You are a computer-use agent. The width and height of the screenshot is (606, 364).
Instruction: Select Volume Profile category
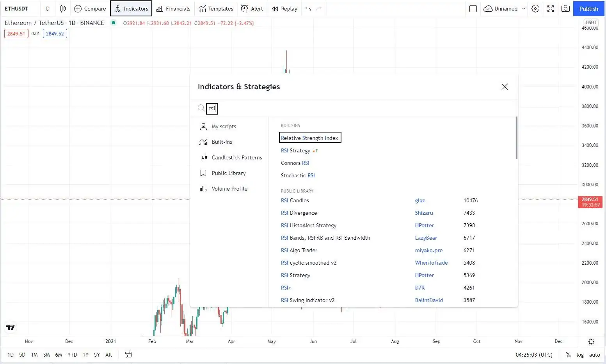[x=229, y=189]
